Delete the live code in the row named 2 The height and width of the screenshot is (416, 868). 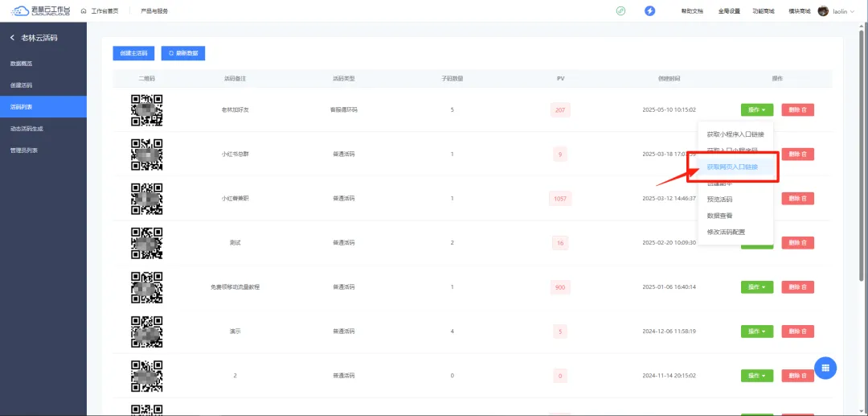tap(798, 376)
